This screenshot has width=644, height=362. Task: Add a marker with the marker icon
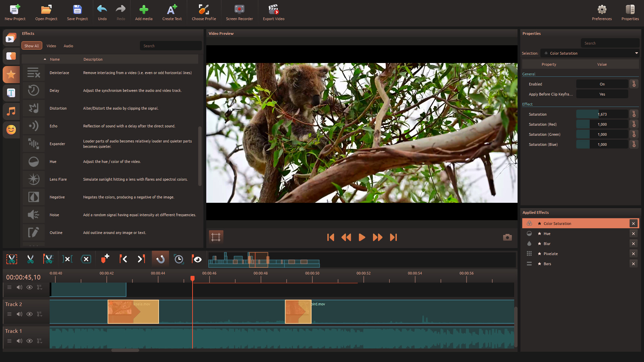point(105,259)
